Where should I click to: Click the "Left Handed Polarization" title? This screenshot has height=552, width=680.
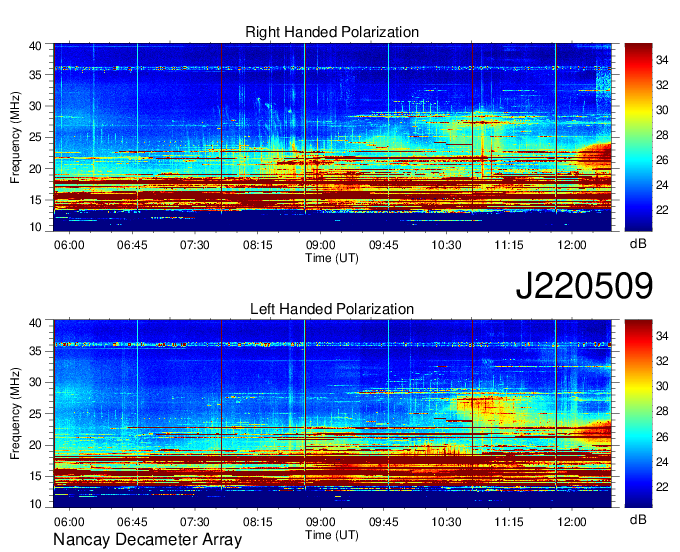point(332,309)
